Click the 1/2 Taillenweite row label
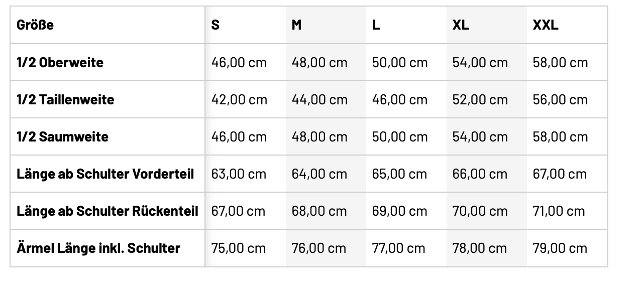Screen dimensions: 644x296 (x=65, y=99)
